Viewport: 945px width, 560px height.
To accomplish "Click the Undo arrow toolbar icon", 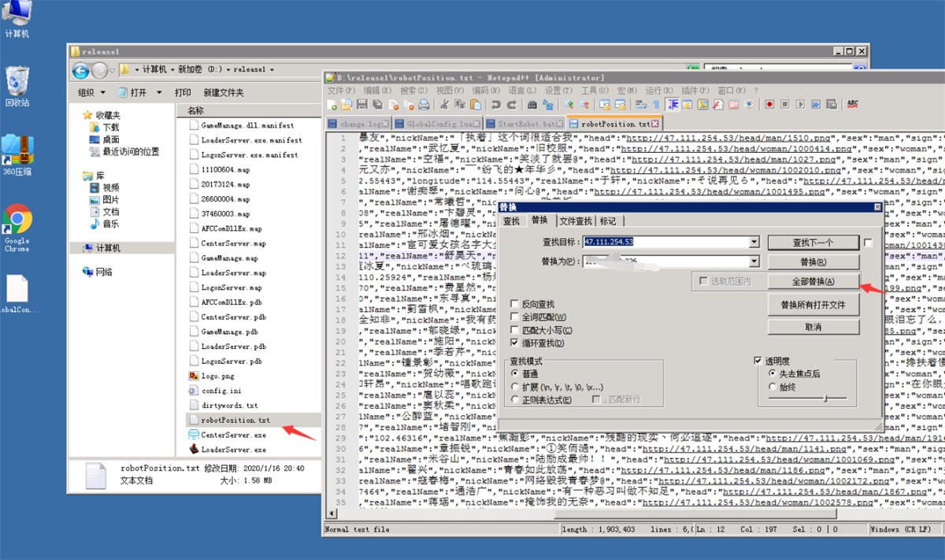I will [495, 104].
